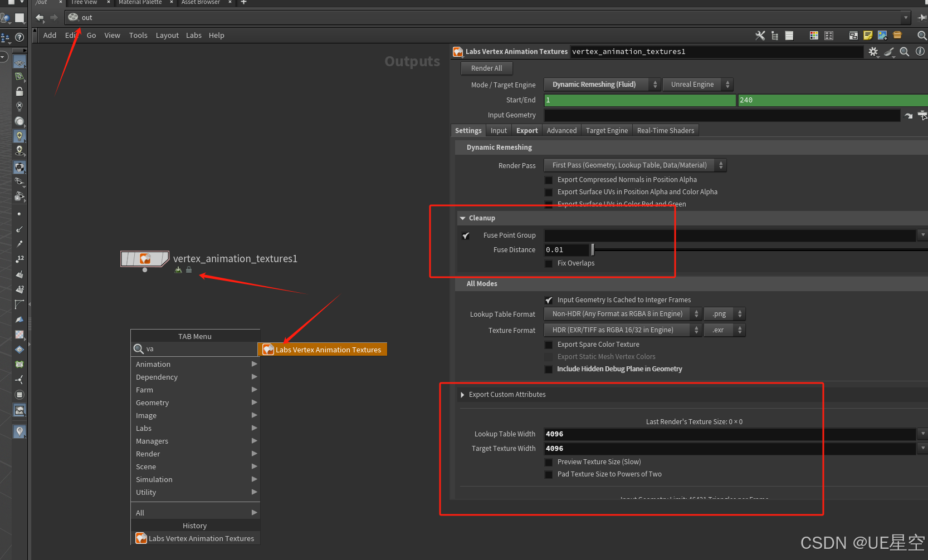928x560 pixels.
Task: Click the cooking pan icon in parameters
Action: (x=889, y=52)
